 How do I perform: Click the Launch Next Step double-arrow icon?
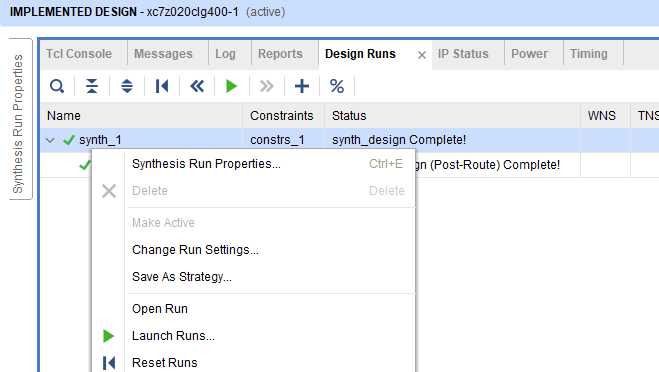[x=266, y=86]
